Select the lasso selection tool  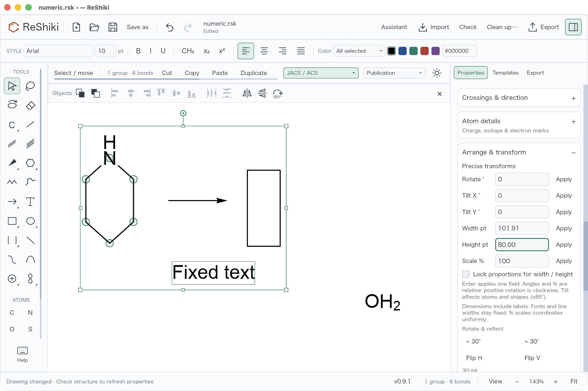tap(30, 86)
